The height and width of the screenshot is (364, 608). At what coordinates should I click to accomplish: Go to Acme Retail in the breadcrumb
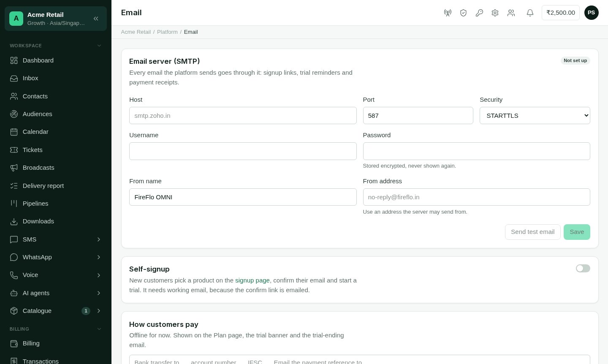point(136,32)
